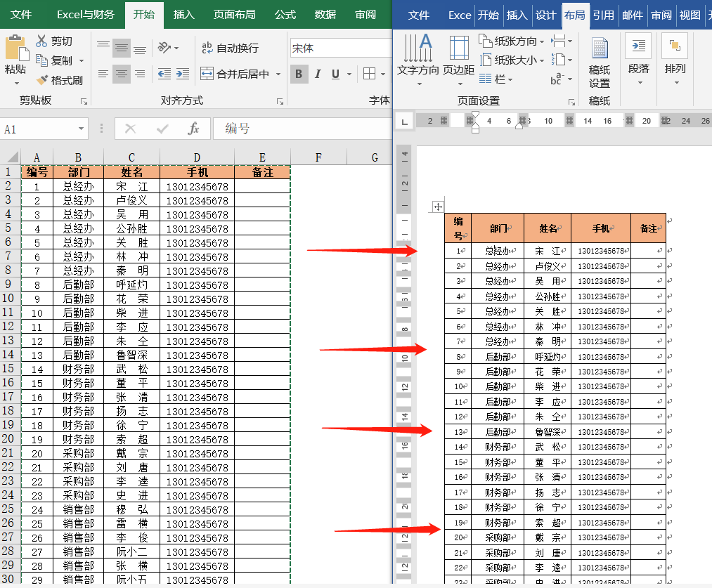Toggle Underline formatting in Excel
Image resolution: width=712 pixels, height=588 pixels.
(x=335, y=74)
